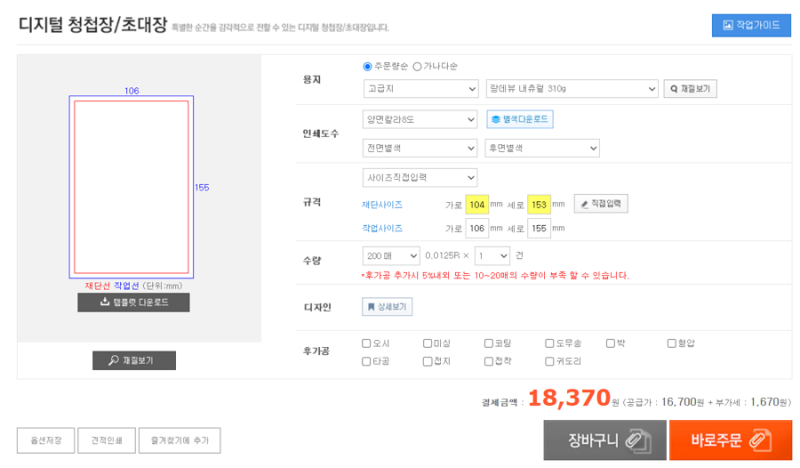Click 즐겨찾기에 추가 button
The height and width of the screenshot is (468, 800).
pos(180,440)
